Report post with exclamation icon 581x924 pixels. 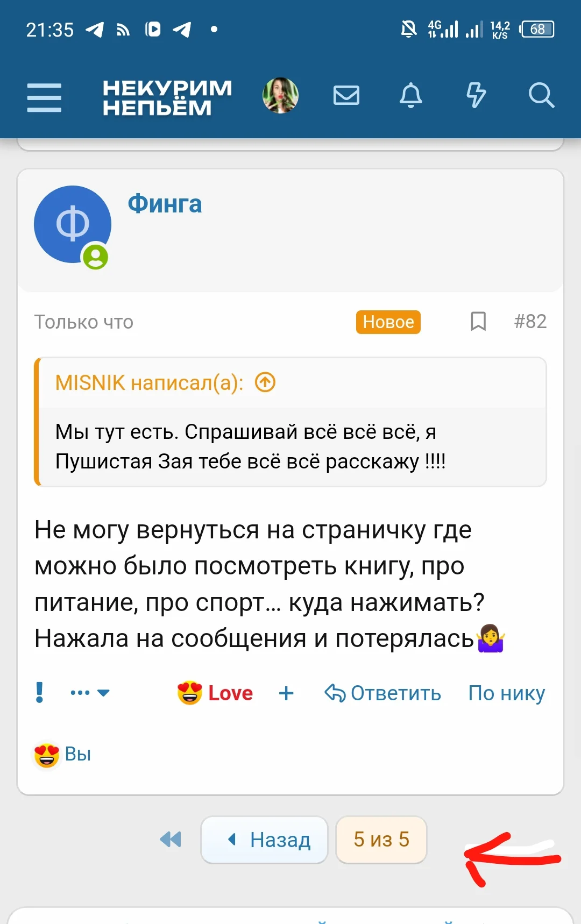click(x=39, y=693)
